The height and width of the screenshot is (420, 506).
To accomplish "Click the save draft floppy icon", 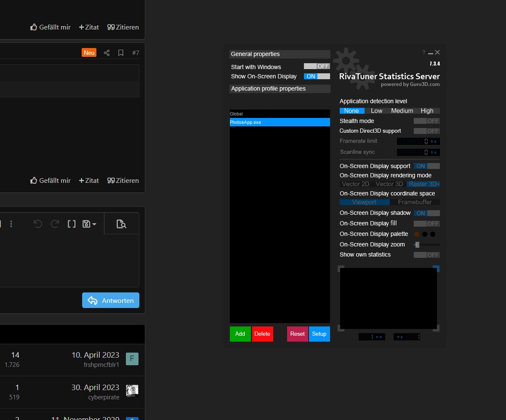I will pyautogui.click(x=89, y=224).
